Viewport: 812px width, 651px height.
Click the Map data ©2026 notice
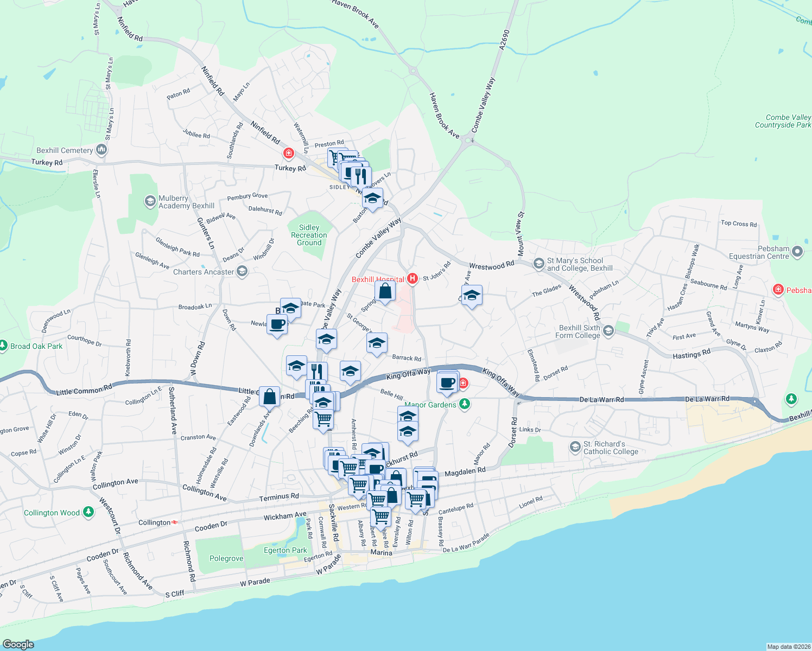point(788,646)
